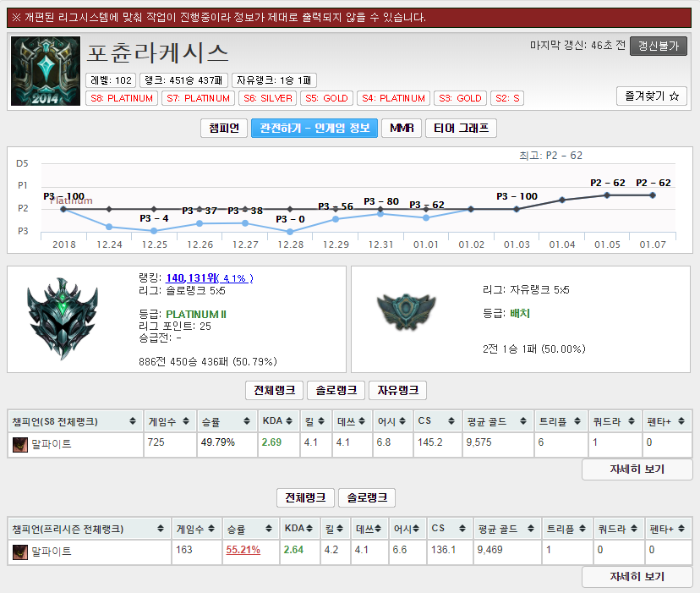Screen dimensions: 700x593
Task: Click the S3: GOLD season badge
Action: [460, 98]
